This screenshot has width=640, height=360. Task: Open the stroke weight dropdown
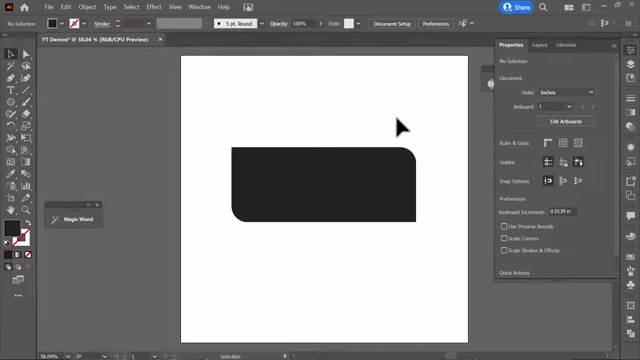coord(149,24)
